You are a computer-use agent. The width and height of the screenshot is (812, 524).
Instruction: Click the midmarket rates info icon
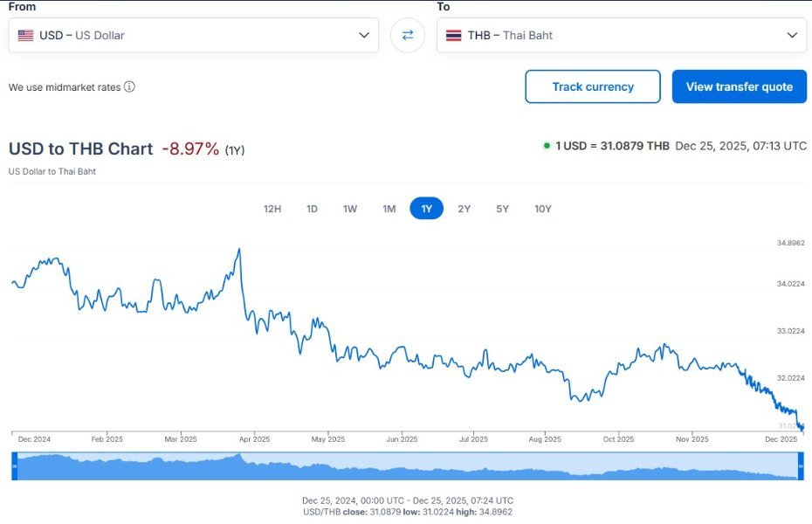[x=129, y=87]
